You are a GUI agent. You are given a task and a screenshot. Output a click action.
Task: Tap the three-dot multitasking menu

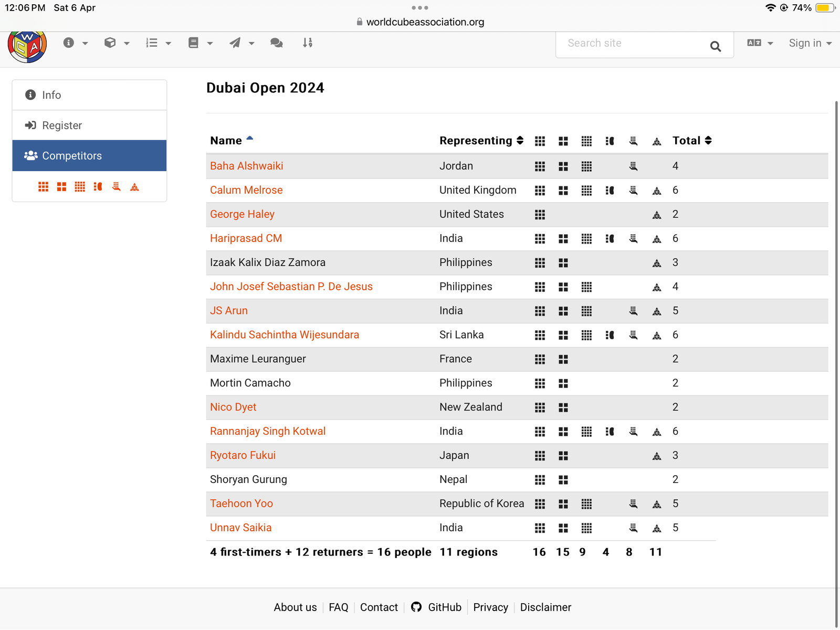tap(420, 8)
